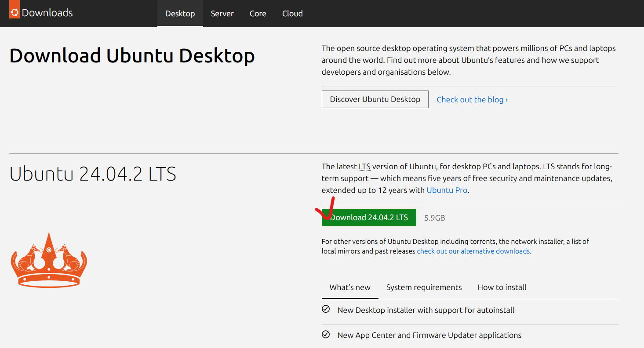644x348 pixels.
Task: Click the green Download 24.04.2 LTS button
Action: [369, 217]
